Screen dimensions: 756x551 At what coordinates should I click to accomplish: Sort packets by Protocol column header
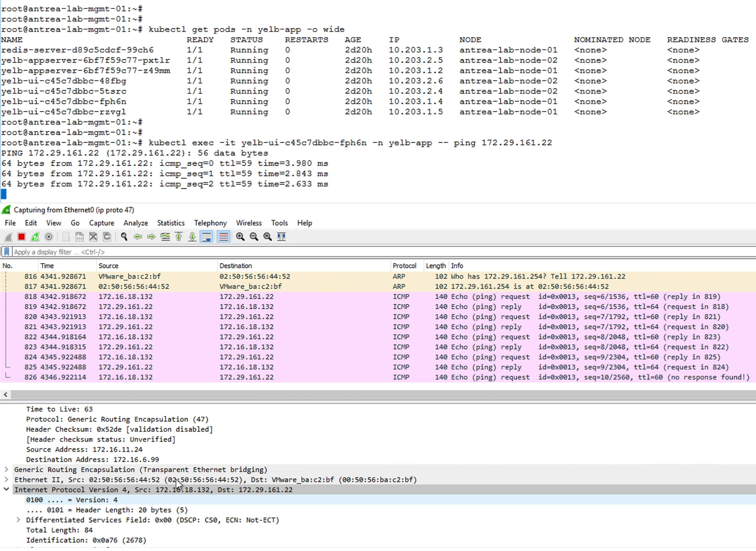coord(404,266)
